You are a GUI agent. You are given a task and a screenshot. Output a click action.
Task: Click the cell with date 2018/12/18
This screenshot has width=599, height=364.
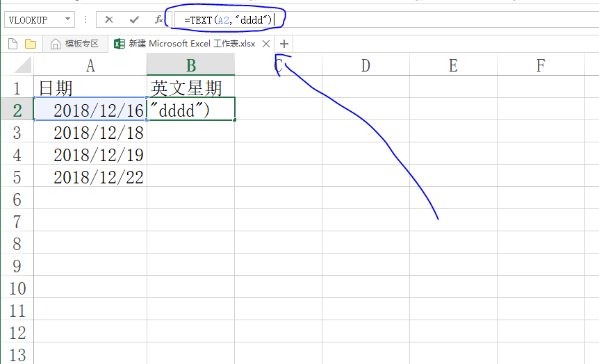[x=90, y=133]
